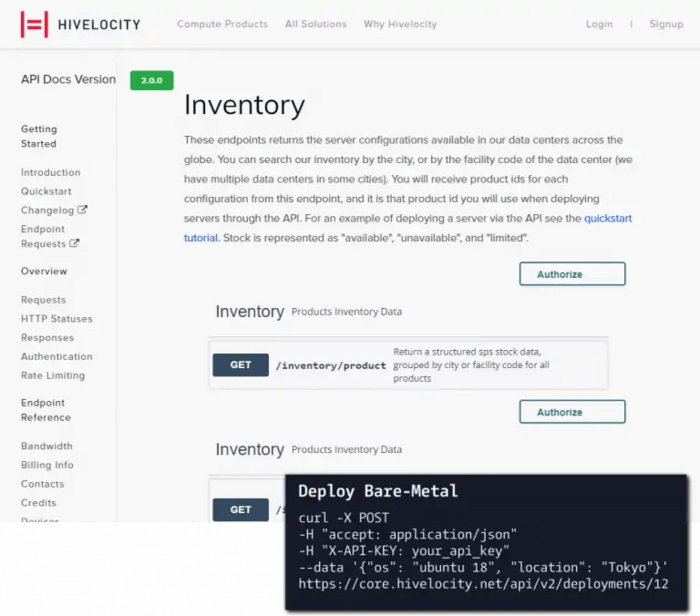The width and height of the screenshot is (700, 616).
Task: Open Billing Info endpoint reference
Action: [x=47, y=465]
